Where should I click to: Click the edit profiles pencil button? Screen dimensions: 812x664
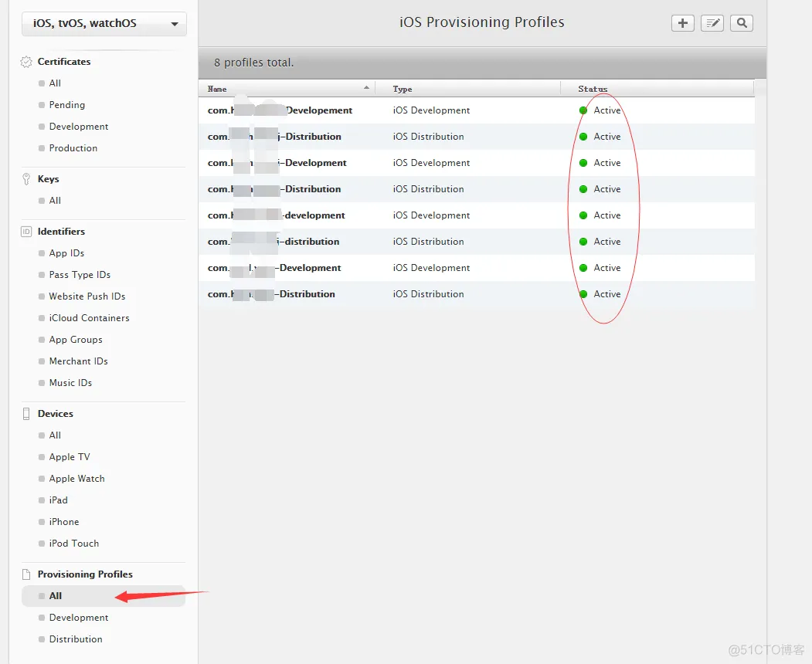point(712,23)
